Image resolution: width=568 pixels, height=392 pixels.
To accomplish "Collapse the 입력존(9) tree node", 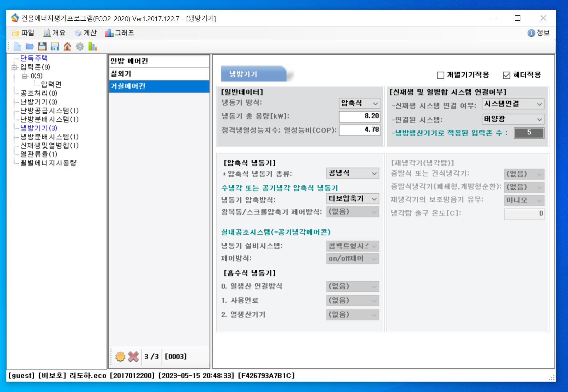I will tap(14, 67).
